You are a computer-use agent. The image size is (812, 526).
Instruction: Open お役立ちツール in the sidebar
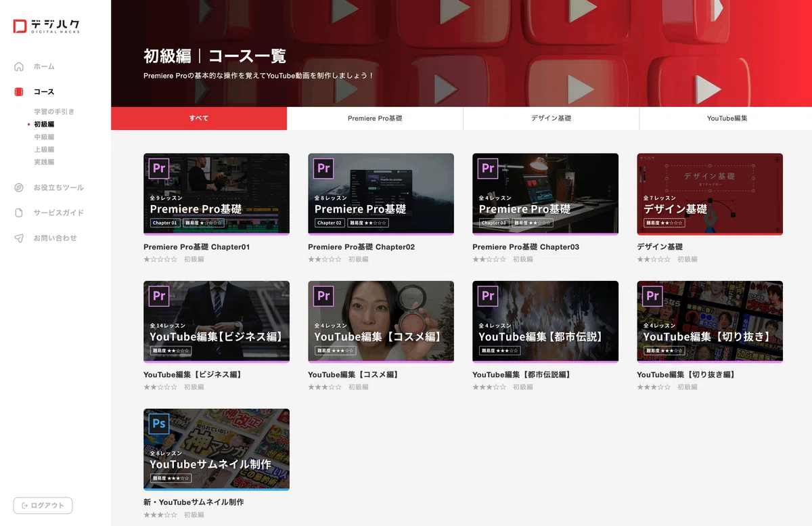tap(59, 188)
